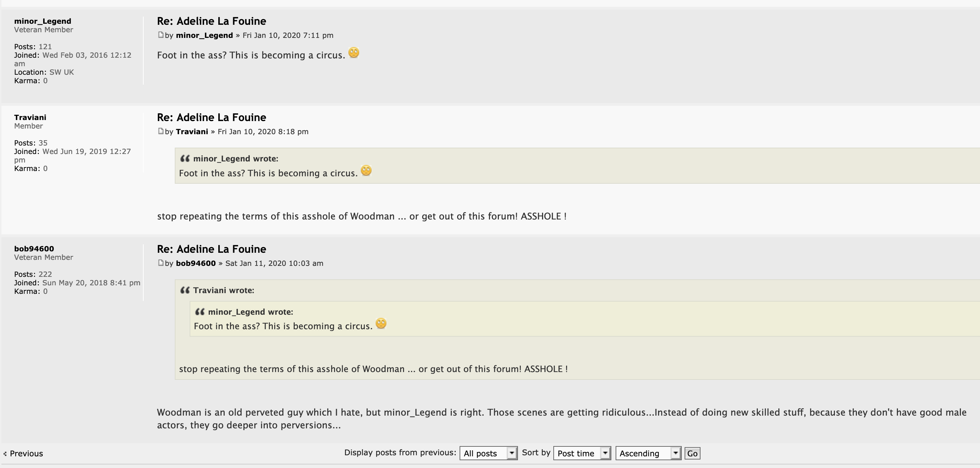980x468 pixels.
Task: Click the quote mark icon beside "Traviani wrote:"
Action: pos(185,290)
